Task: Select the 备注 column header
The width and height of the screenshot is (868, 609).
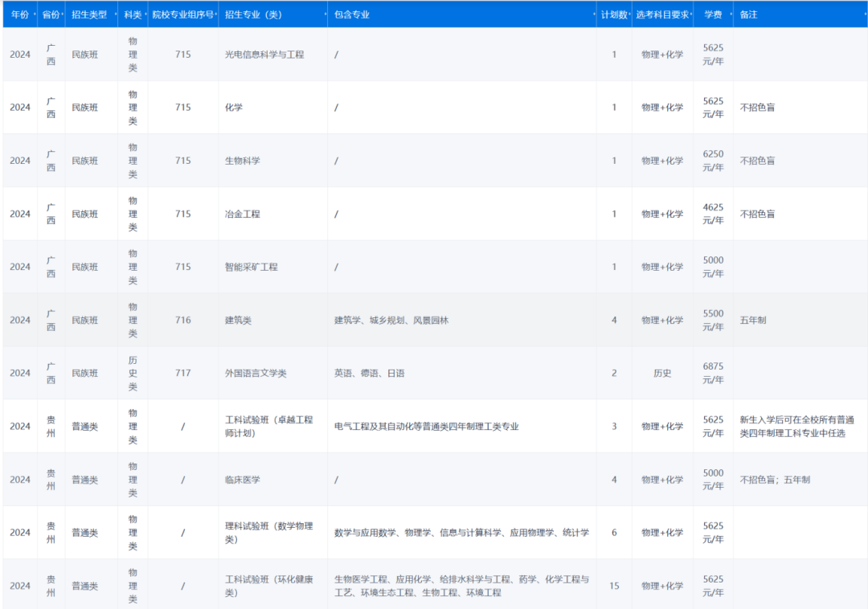Action: [x=747, y=14]
